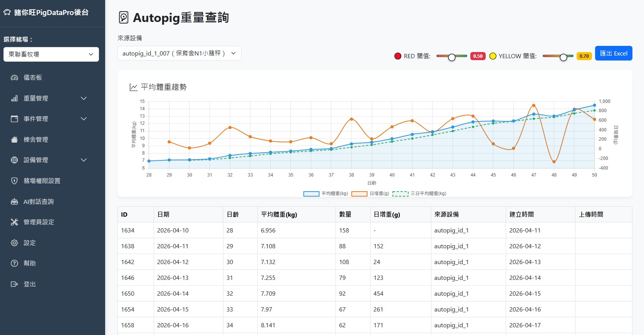Click the 幫助 question mark icon
This screenshot has height=335, width=644.
[x=14, y=263]
